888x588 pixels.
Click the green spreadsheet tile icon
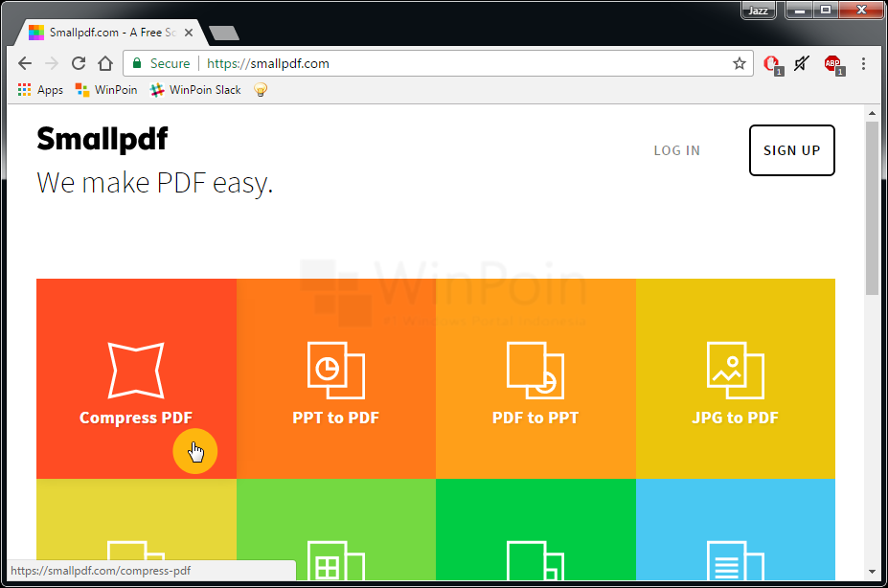click(x=336, y=560)
